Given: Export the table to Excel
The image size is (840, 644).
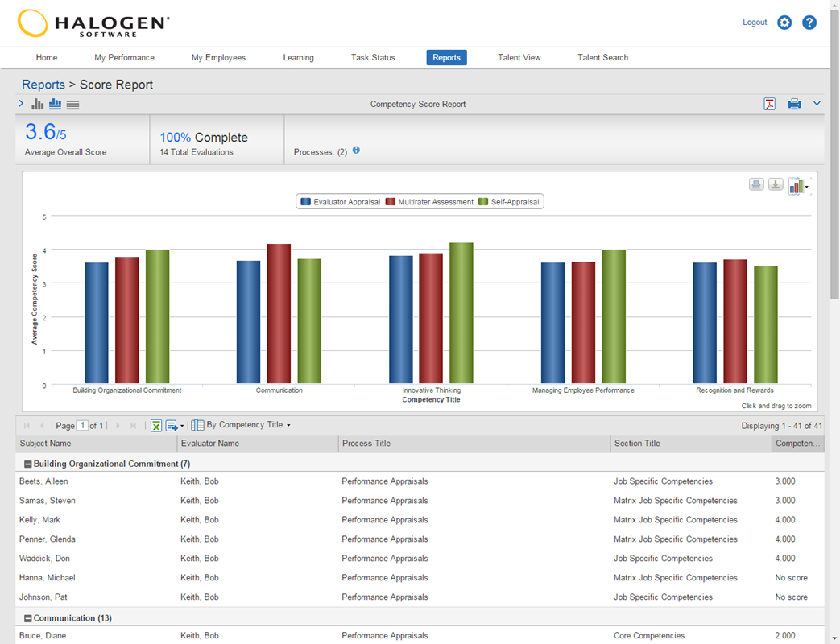Looking at the screenshot, I should click(x=156, y=425).
